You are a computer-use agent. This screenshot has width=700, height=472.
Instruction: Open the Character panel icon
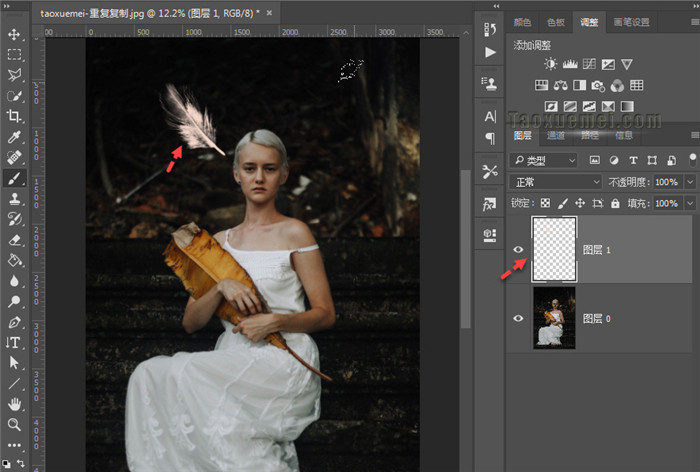pyautogui.click(x=490, y=117)
